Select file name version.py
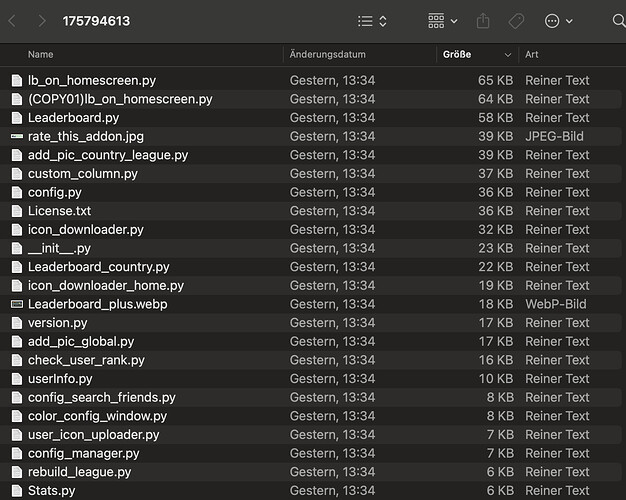The width and height of the screenshot is (626, 500). [57, 323]
